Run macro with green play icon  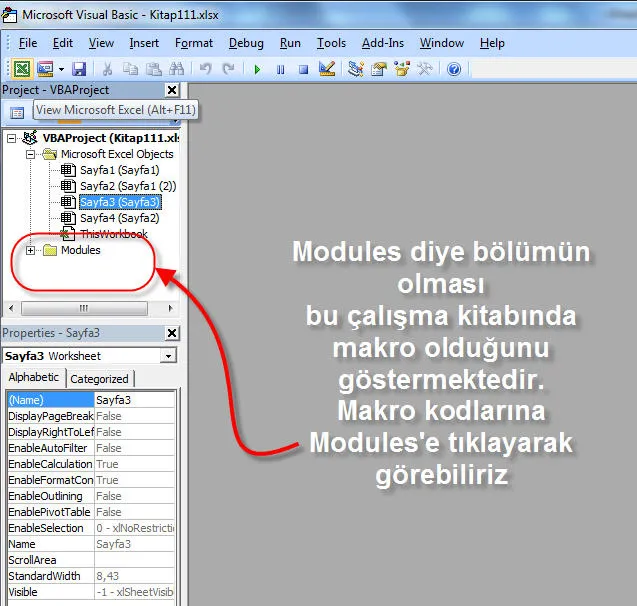tap(257, 69)
